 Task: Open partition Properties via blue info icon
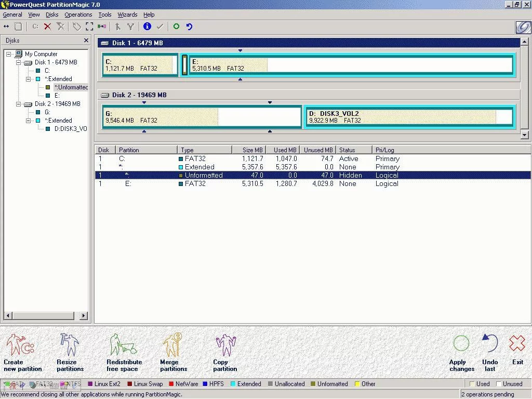point(147,26)
